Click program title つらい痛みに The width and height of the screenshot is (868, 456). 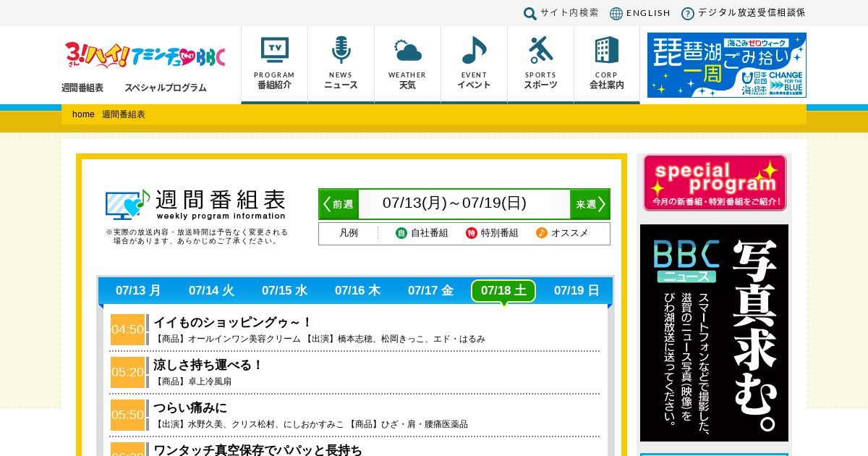(x=190, y=408)
